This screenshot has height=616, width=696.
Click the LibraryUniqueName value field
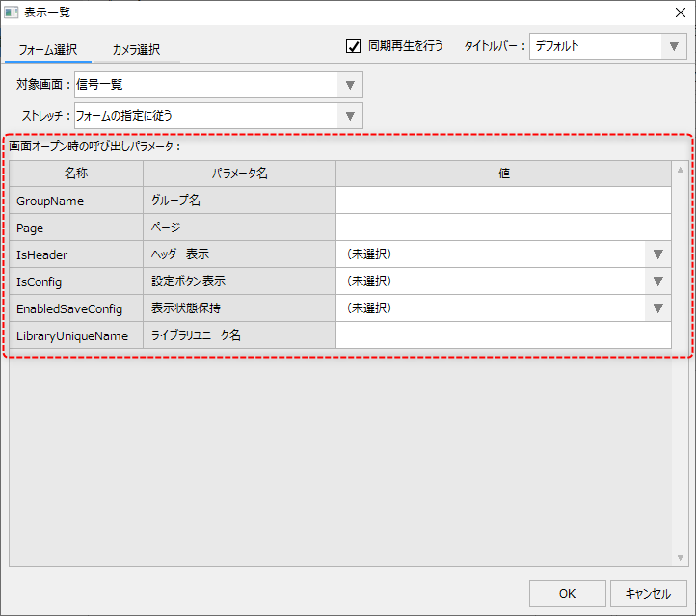pyautogui.click(x=502, y=335)
